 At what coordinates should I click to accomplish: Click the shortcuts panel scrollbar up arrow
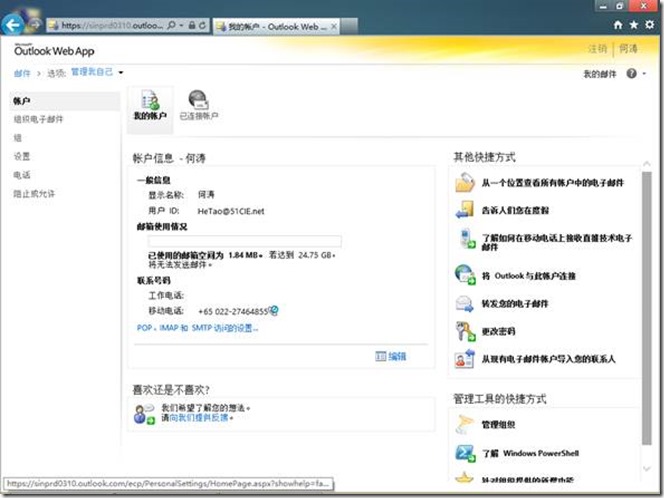[x=647, y=164]
